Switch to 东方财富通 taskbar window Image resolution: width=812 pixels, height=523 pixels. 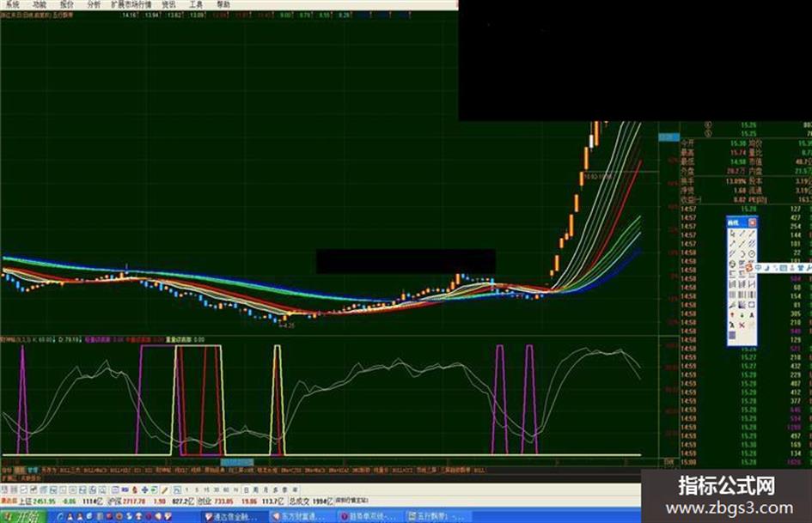302,517
